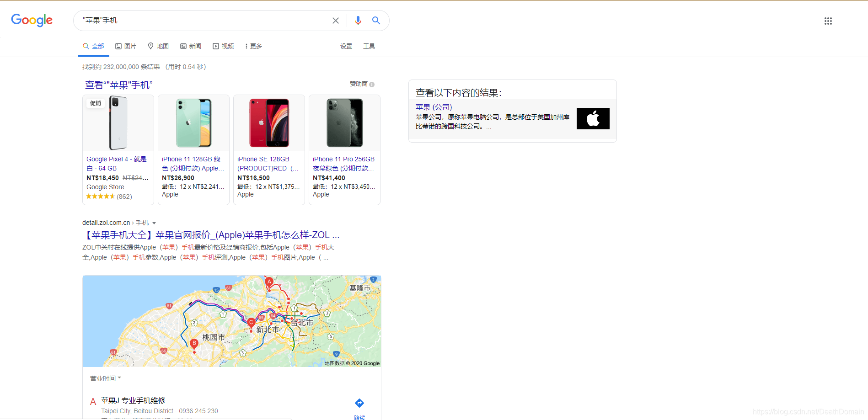Start voice search with microphone icon
868x420 pixels.
(358, 21)
